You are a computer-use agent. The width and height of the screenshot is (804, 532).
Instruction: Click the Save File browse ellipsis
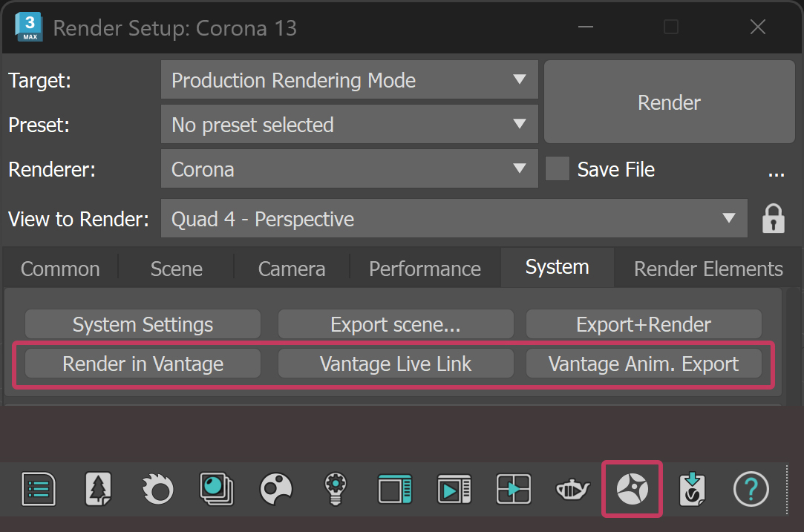pyautogui.click(x=777, y=174)
